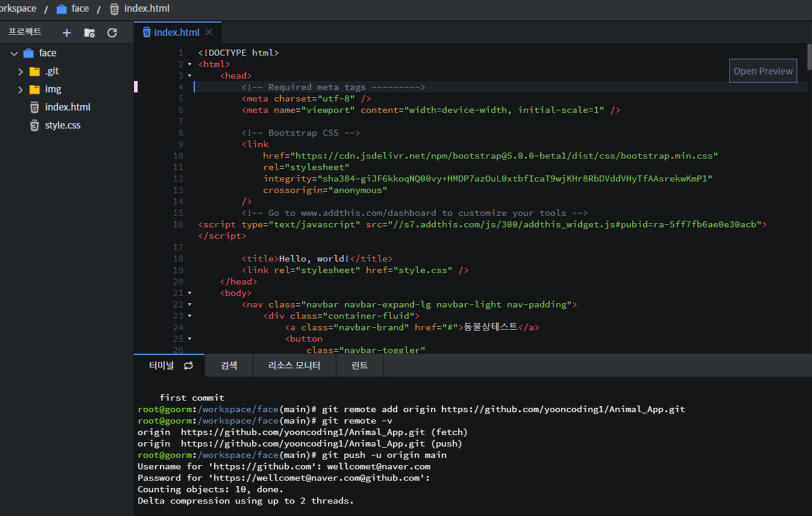Screen dimensions: 812x516
Task: Click the Required meta tags comment line
Action: pyautogui.click(x=333, y=87)
